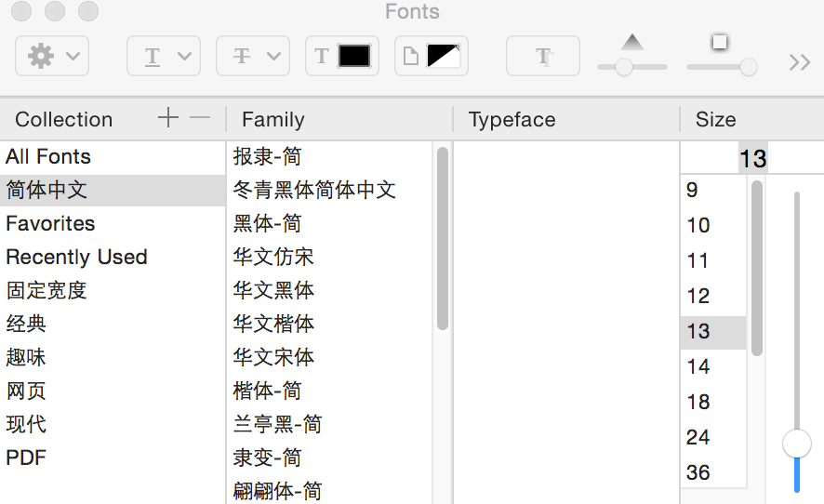Viewport: 824px width, 504px height.
Task: Click the Collection column header
Action: click(64, 119)
